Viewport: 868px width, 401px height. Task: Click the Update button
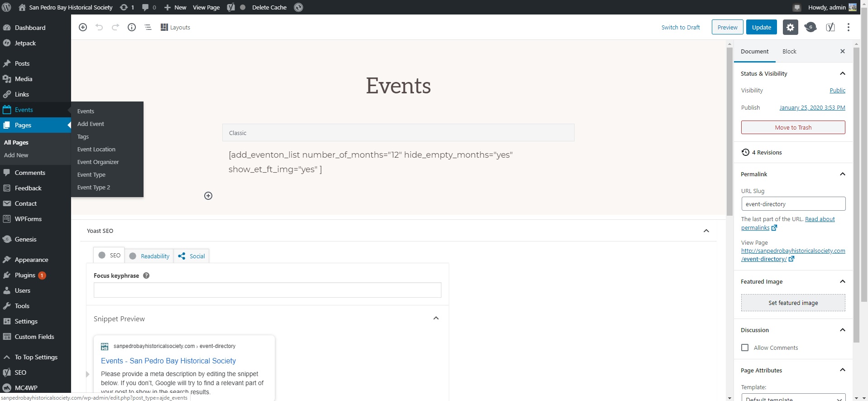(761, 27)
